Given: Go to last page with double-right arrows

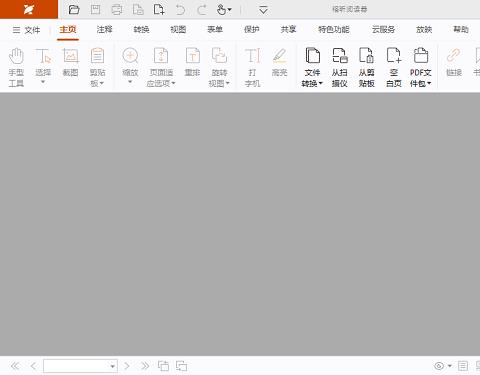Looking at the screenshot, I should pos(145,366).
